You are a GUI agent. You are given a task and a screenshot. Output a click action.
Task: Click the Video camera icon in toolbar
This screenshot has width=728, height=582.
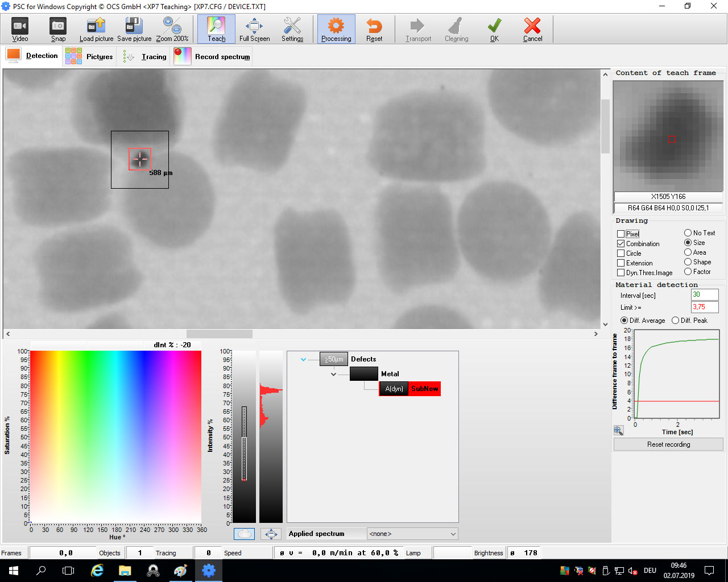[x=20, y=26]
